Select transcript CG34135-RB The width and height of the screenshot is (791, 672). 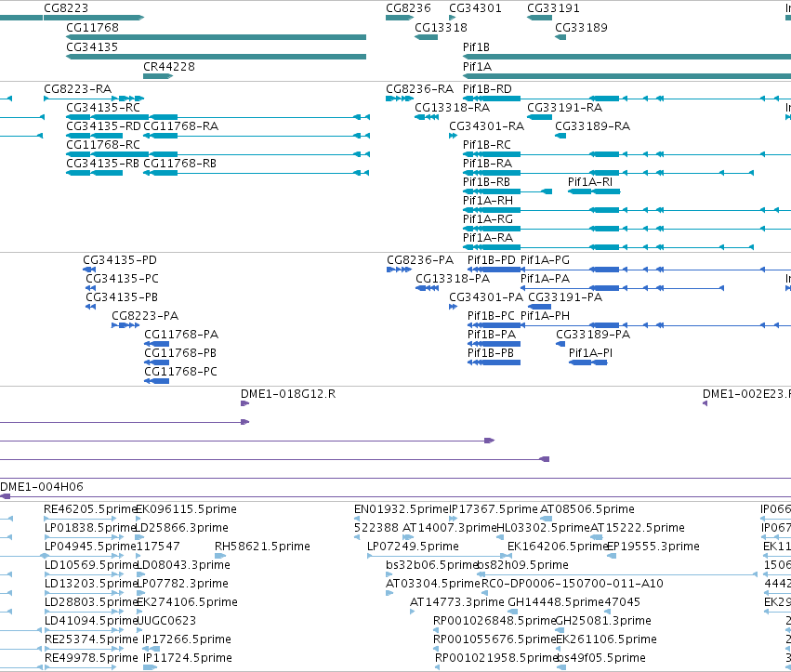102,164
